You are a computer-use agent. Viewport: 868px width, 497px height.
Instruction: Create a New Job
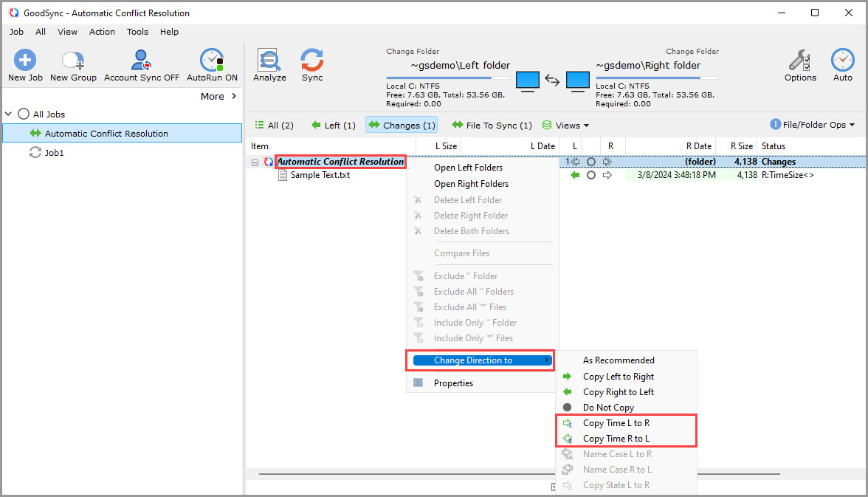25,65
